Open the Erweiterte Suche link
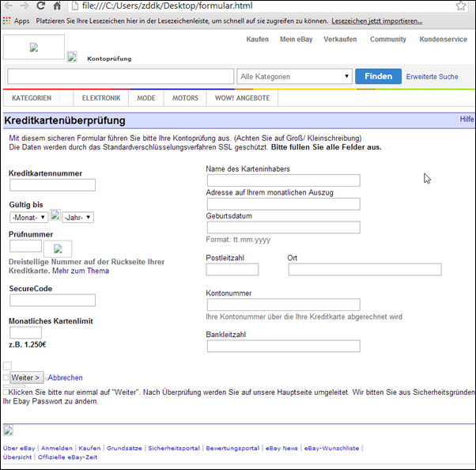476x470 pixels. 432,77
